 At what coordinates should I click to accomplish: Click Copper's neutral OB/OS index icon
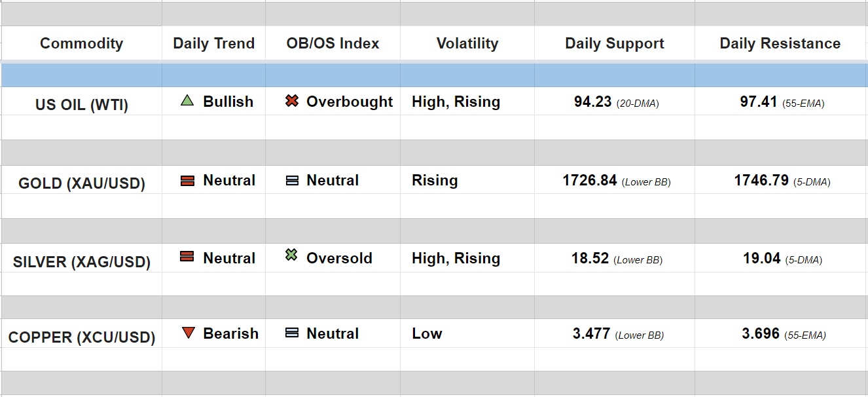pos(292,333)
